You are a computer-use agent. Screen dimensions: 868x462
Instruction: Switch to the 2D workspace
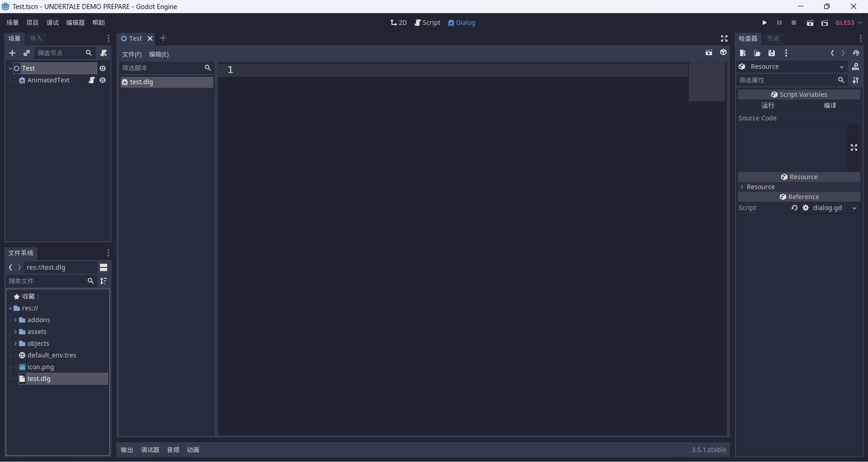399,23
